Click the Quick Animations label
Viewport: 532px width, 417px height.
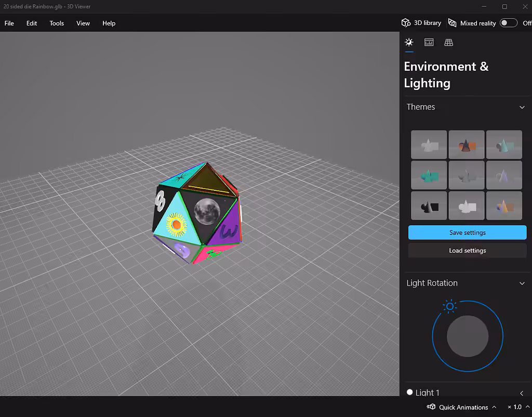click(463, 407)
